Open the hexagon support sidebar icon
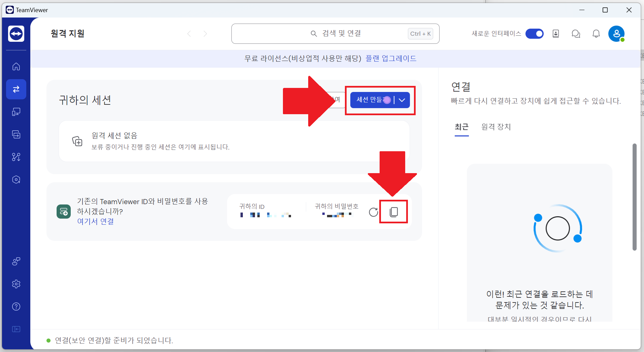This screenshot has height=352, width=644. [x=16, y=180]
